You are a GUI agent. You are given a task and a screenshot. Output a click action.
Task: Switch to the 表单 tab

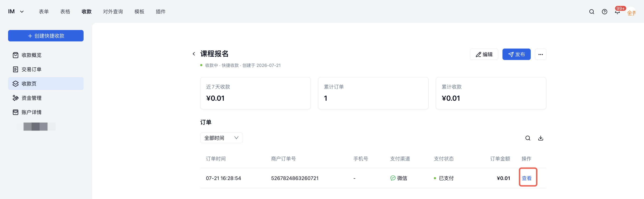coord(44,11)
